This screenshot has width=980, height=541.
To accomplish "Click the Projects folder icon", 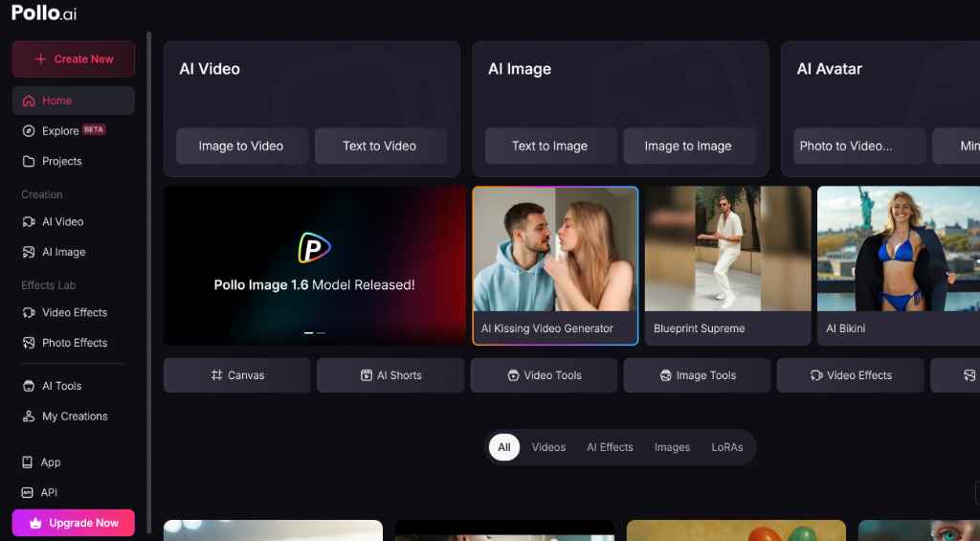I will [x=29, y=162].
